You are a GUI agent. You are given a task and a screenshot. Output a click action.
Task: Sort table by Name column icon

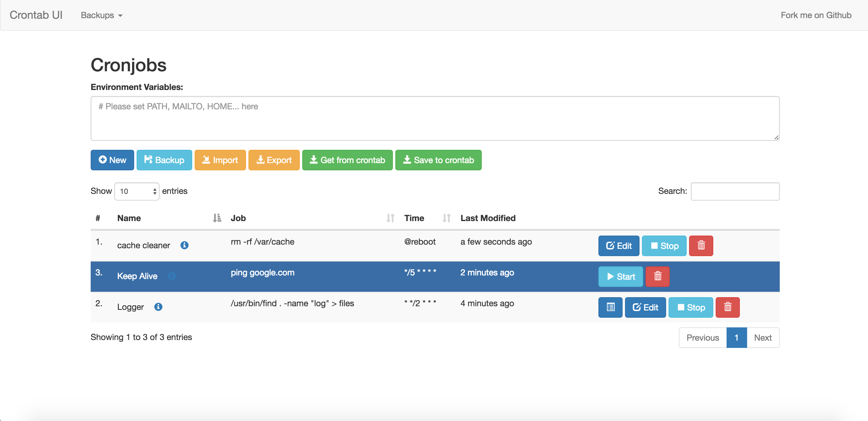pos(217,218)
